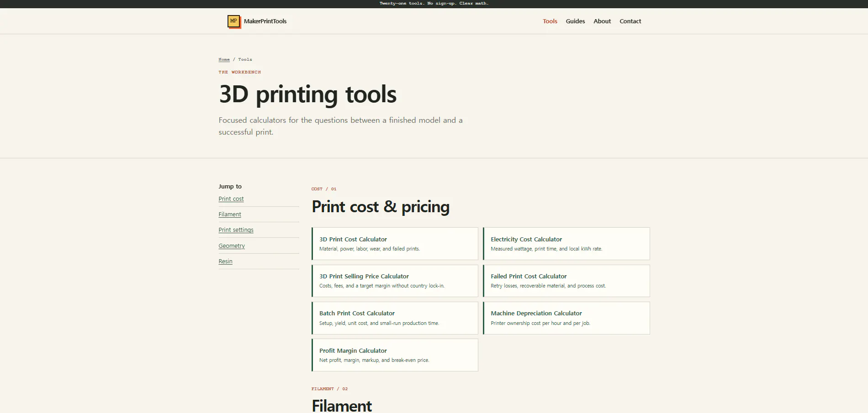
Task: Open the Failed Print Cost Calculator card
Action: pyautogui.click(x=566, y=281)
